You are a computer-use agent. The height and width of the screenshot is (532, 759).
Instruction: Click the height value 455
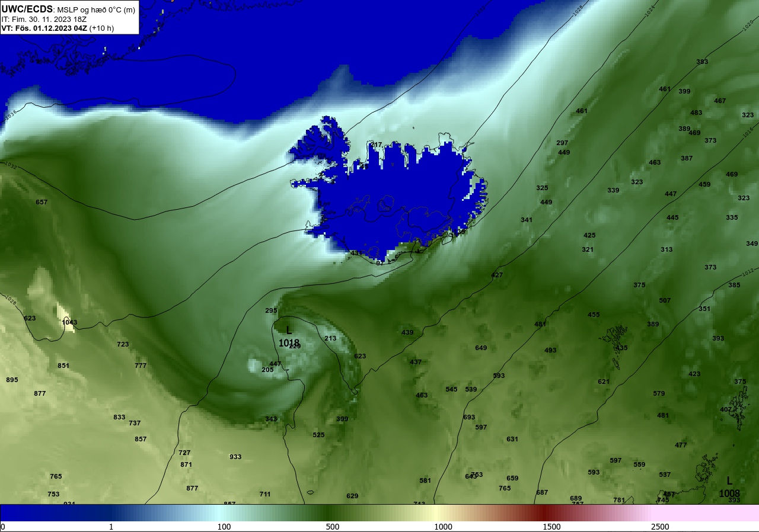tap(594, 315)
